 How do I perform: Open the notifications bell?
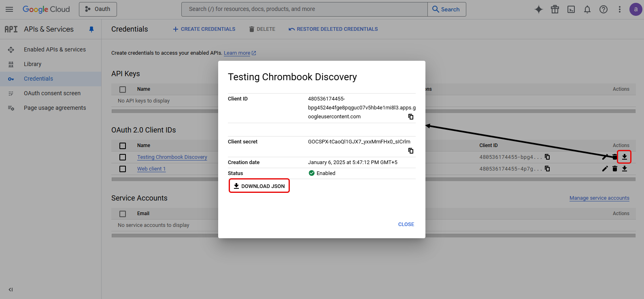587,9
